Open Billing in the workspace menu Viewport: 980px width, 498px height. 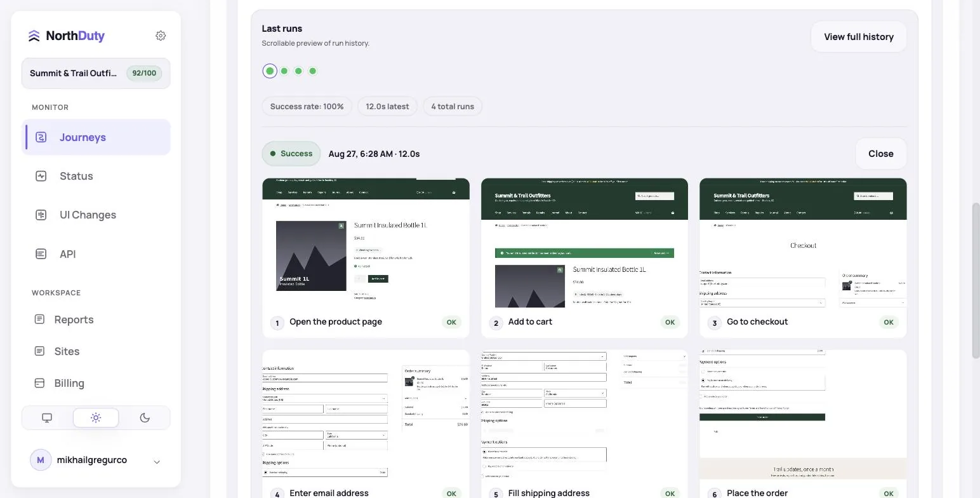coord(96,383)
